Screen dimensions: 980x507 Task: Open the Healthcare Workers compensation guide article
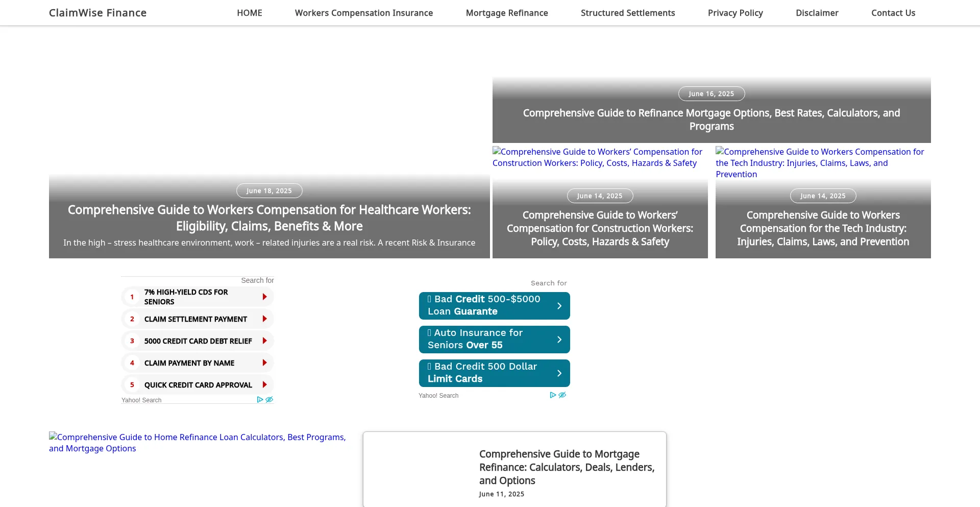click(x=269, y=218)
